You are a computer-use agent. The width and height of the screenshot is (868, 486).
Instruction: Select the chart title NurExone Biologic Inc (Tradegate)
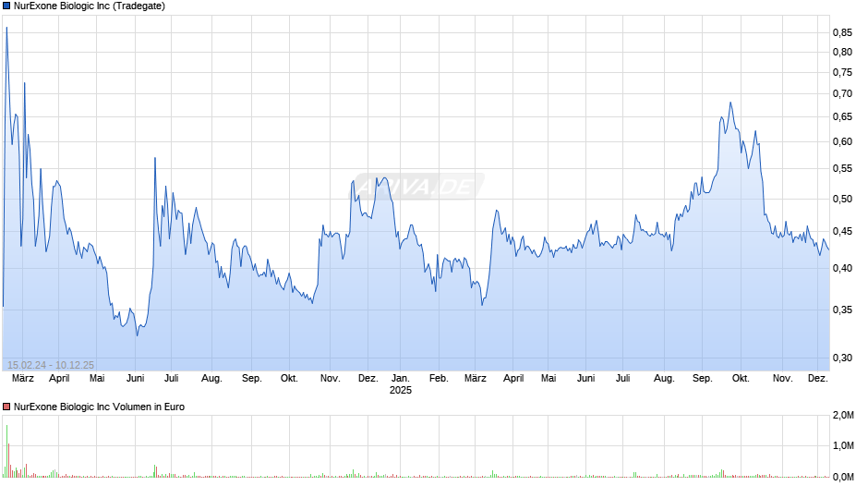coord(90,6)
